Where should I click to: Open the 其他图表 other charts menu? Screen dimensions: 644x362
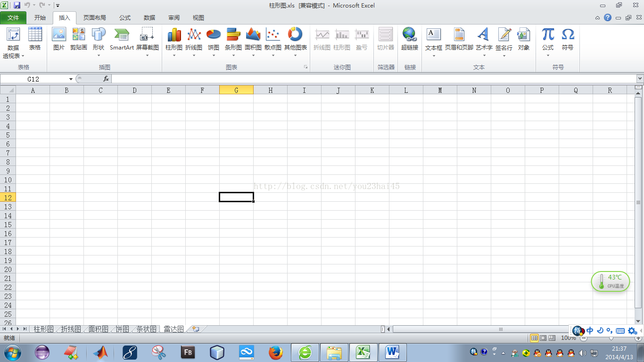pos(296,42)
